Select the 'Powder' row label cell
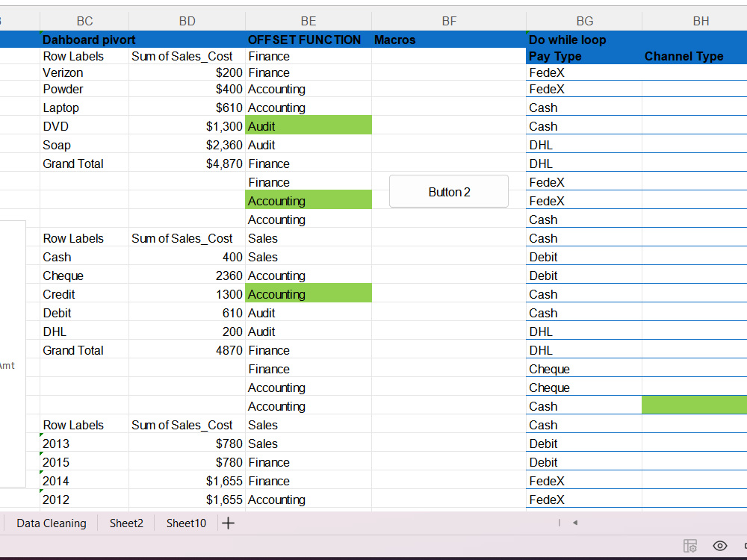This screenshot has width=747, height=560. click(x=84, y=89)
